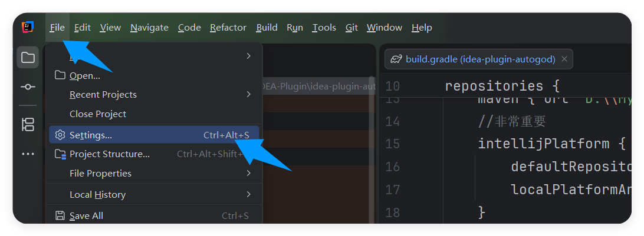Click the Gradle icon on build.gradle tab
The image size is (644, 236).
[396, 59]
